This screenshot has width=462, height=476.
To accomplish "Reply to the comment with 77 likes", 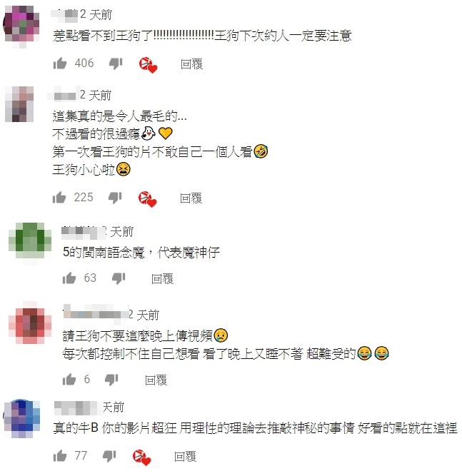I will point(185,456).
